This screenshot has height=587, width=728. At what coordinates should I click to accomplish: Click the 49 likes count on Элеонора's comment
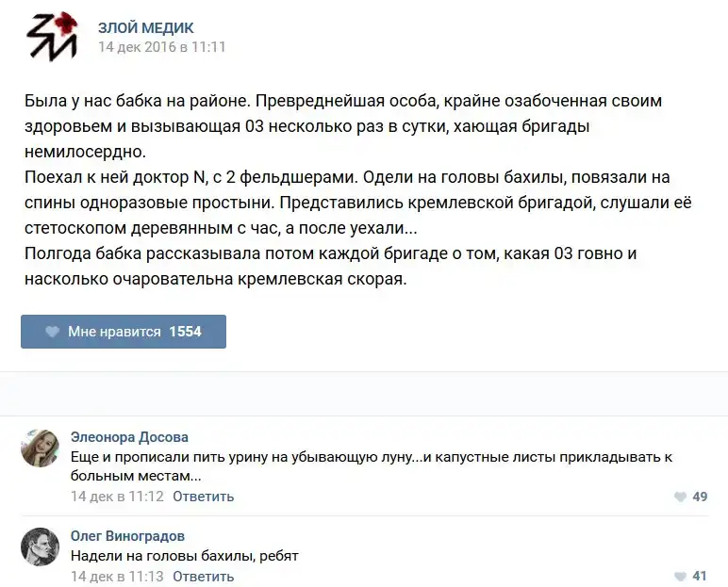click(700, 497)
